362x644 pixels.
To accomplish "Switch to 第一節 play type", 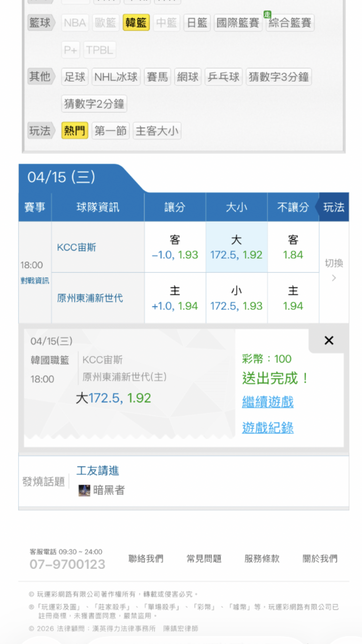I will pos(111,131).
